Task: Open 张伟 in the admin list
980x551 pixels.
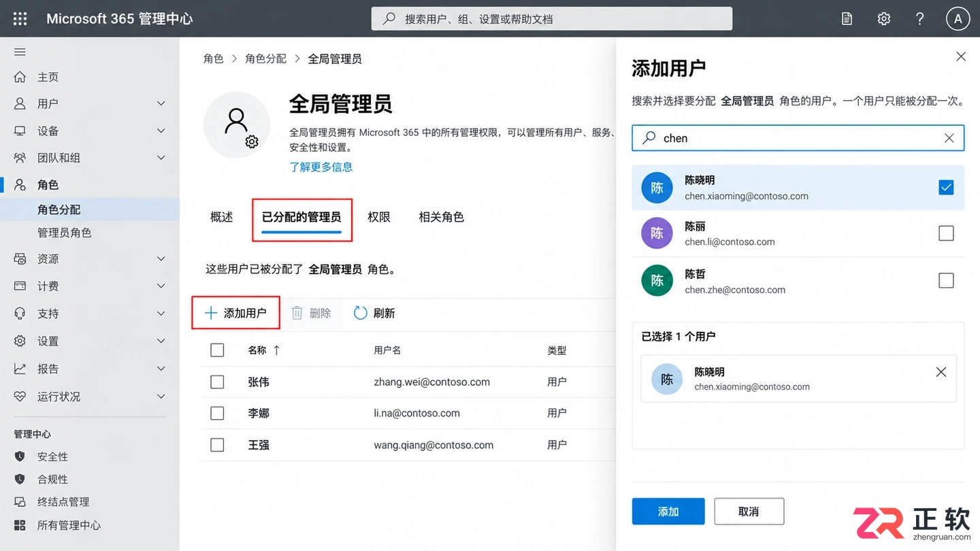Action: tap(259, 382)
